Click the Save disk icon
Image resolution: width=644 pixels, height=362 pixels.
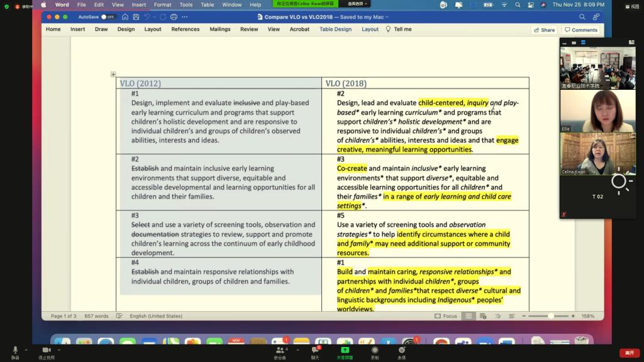pyautogui.click(x=135, y=17)
